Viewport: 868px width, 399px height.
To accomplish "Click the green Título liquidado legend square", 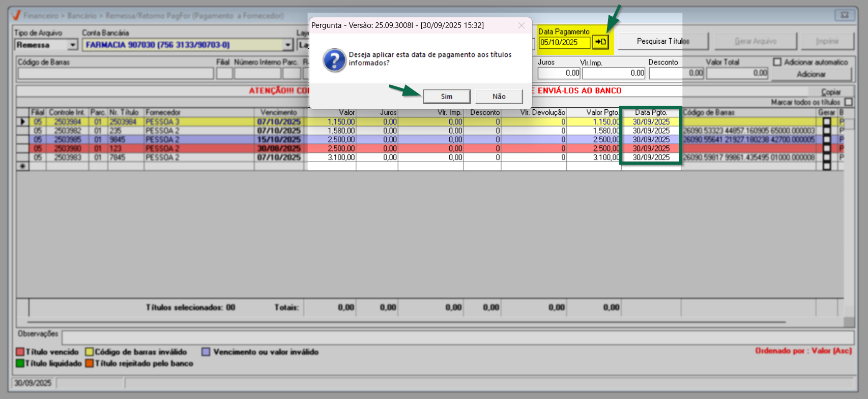I will point(20,363).
